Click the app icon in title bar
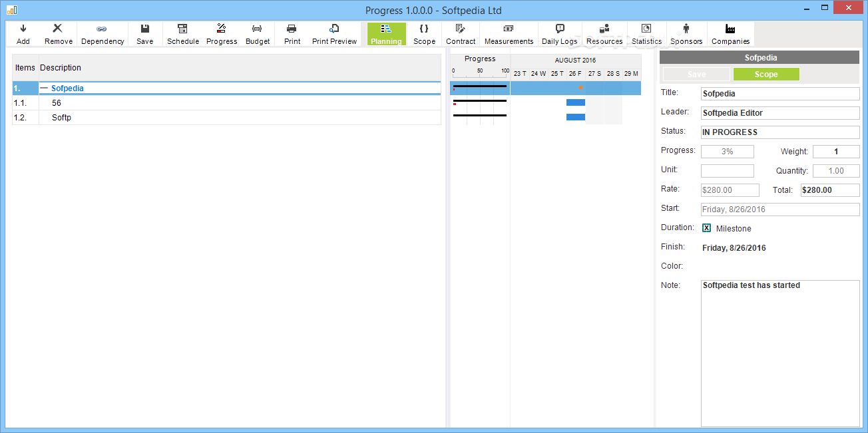The width and height of the screenshot is (868, 433). [x=11, y=10]
